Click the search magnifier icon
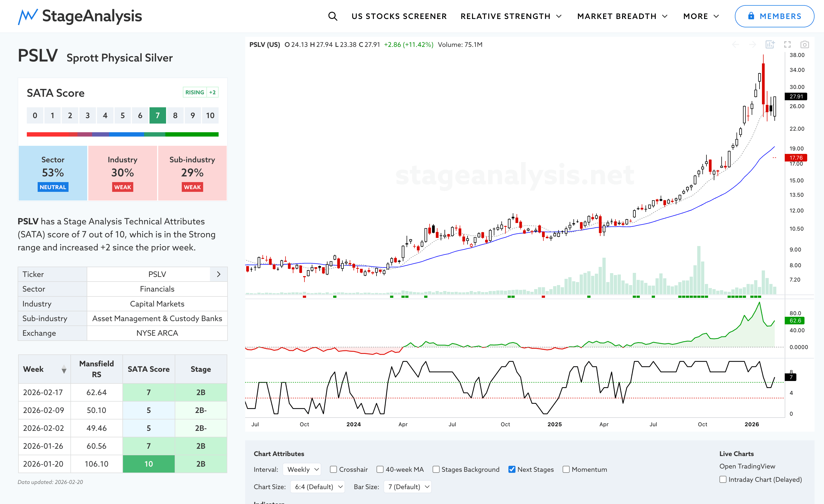Screen dimensions: 824x504 [x=332, y=16]
